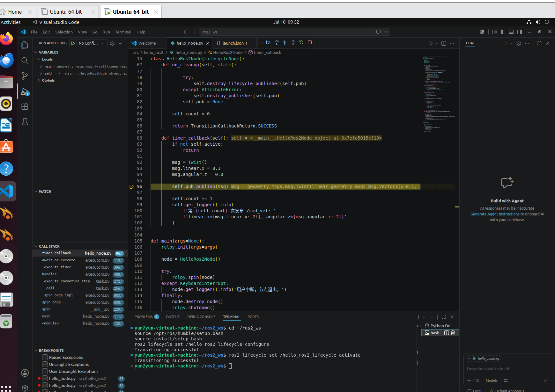555x392 pixels.
Task: Open the Run menu
Action: click(x=106, y=32)
